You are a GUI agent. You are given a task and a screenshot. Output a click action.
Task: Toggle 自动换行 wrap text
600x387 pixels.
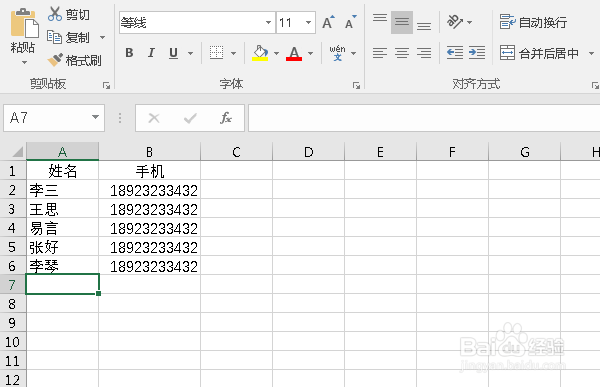[533, 22]
